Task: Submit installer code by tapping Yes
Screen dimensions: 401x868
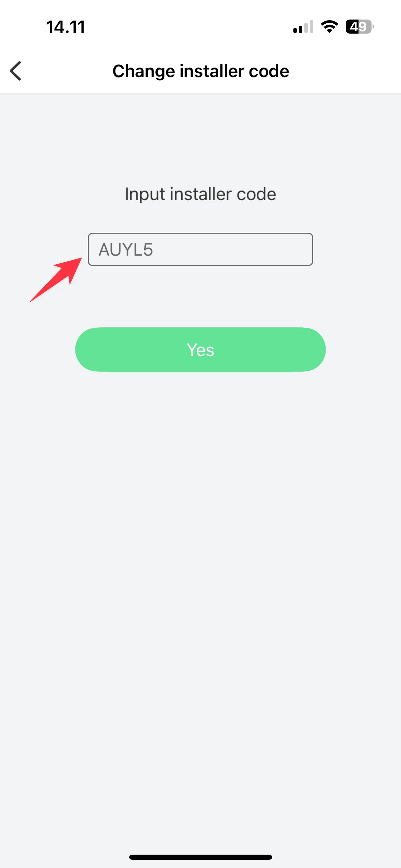Action: coord(200,350)
